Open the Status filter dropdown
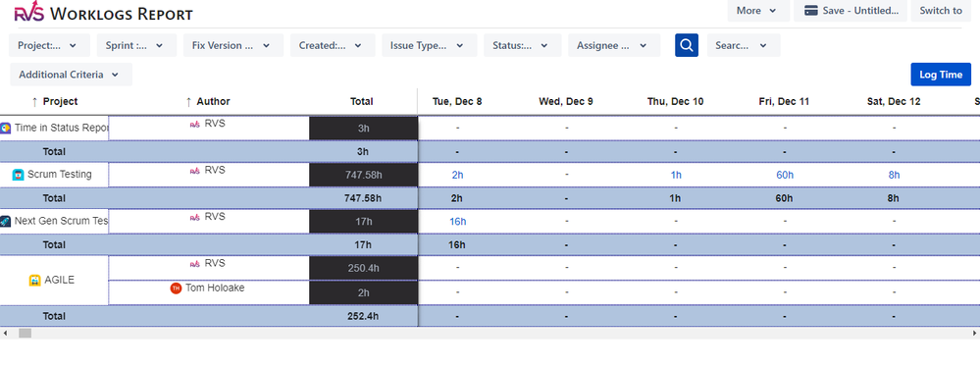Screen dimensions: 980x367 click(x=523, y=46)
